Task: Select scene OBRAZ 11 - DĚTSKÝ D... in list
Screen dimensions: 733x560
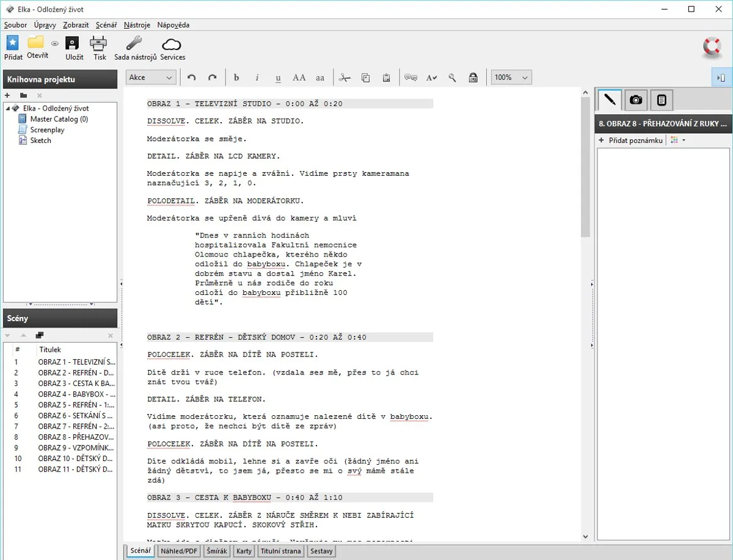Action: pyautogui.click(x=60, y=469)
